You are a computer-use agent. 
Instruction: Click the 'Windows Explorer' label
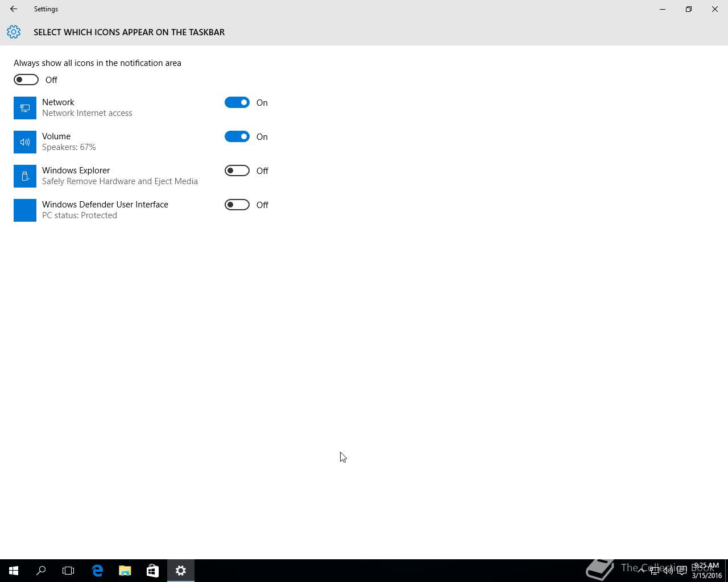76,171
